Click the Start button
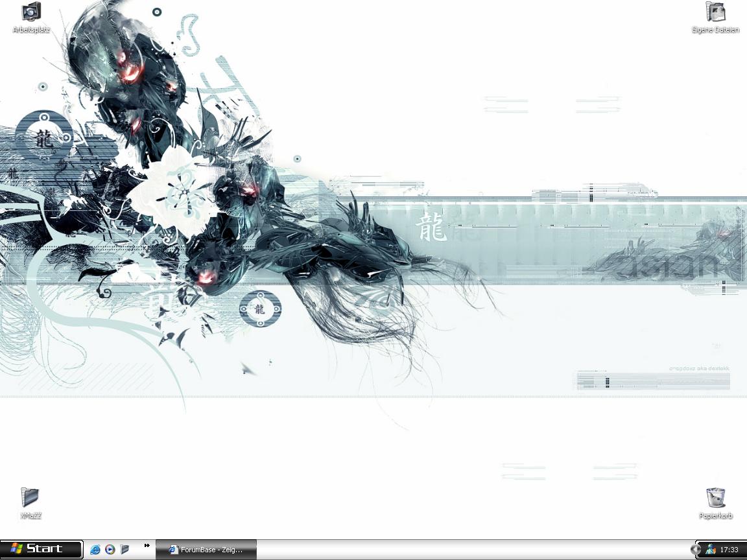747x560 pixels. point(41,549)
